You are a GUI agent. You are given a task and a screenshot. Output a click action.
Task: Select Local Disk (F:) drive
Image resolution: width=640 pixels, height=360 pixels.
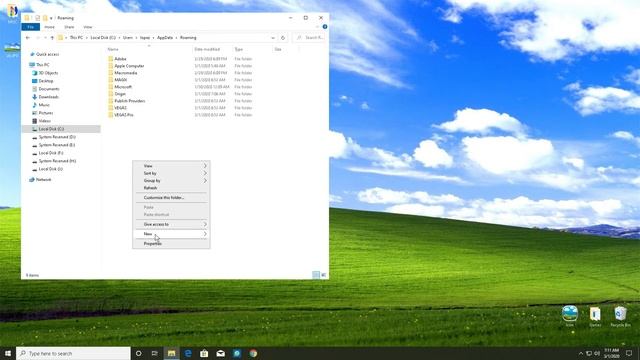51,153
